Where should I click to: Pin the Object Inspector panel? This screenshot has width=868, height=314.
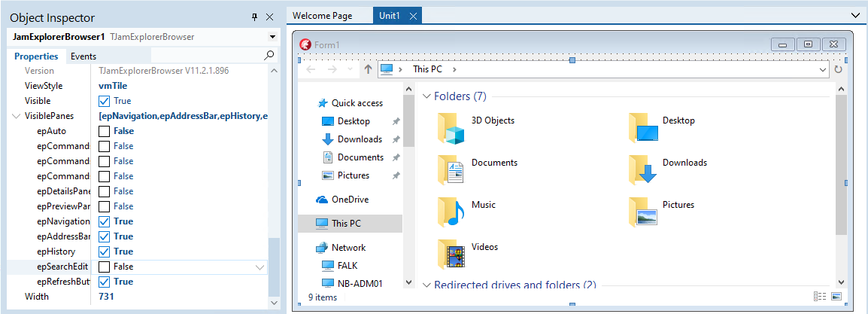[255, 17]
